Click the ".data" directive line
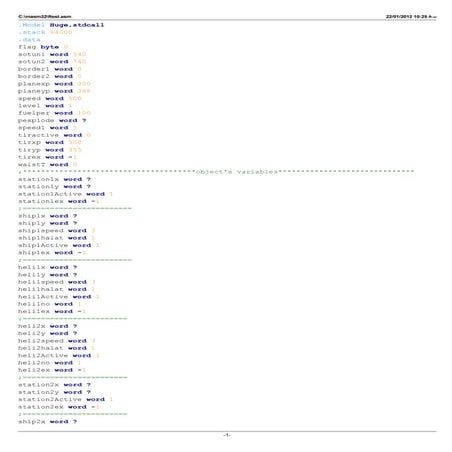The image size is (452, 452). (29, 40)
